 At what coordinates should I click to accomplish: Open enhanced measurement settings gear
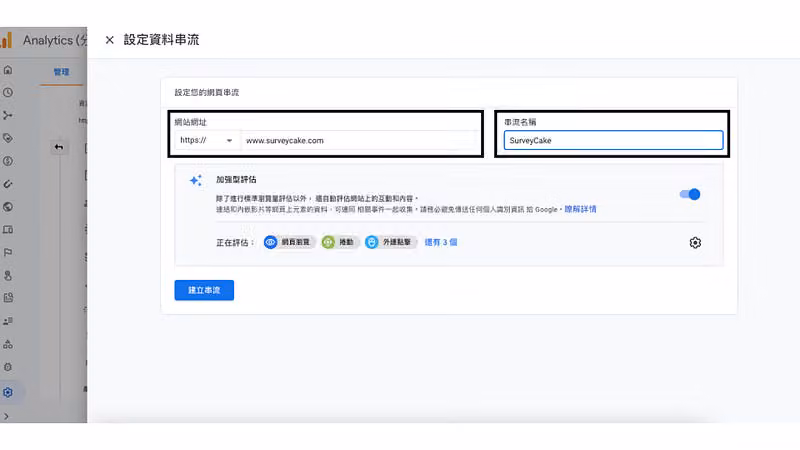[695, 243]
